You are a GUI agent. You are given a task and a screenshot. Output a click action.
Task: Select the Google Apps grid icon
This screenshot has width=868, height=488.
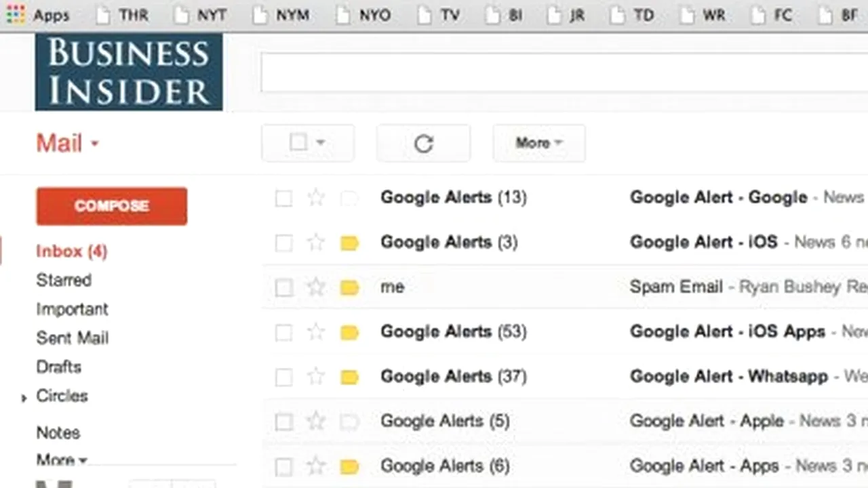click(x=15, y=14)
